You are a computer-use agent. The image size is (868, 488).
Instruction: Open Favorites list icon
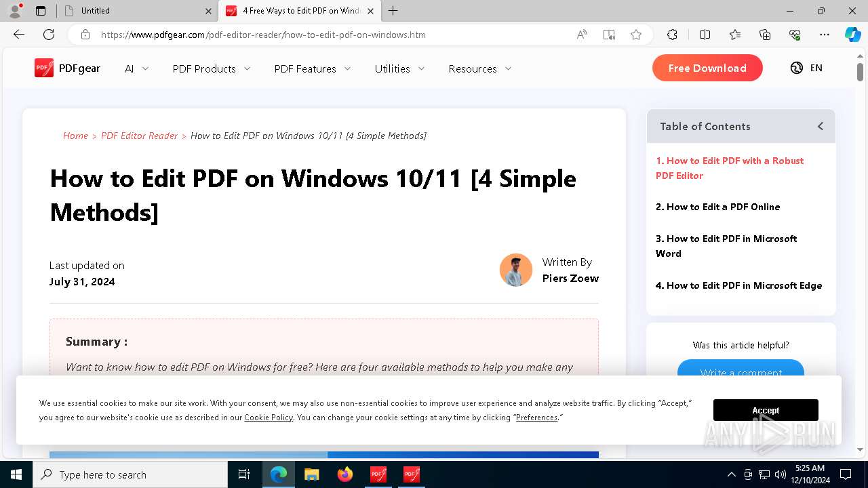tap(735, 35)
